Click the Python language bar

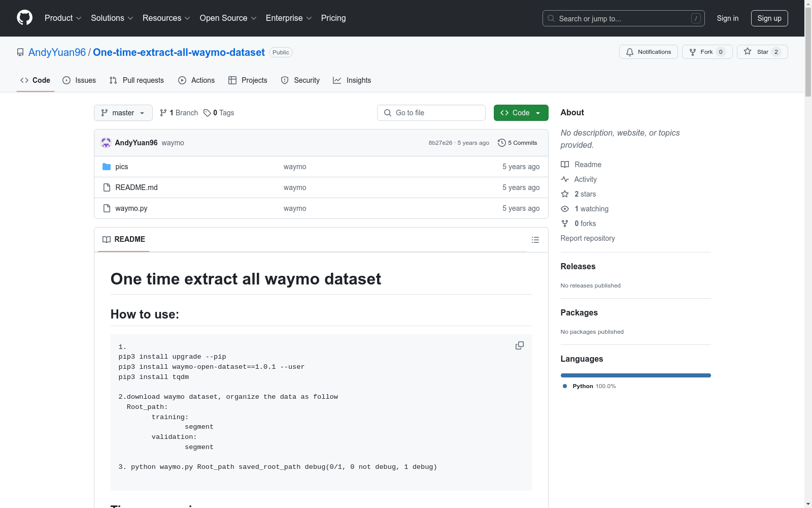coord(636,375)
